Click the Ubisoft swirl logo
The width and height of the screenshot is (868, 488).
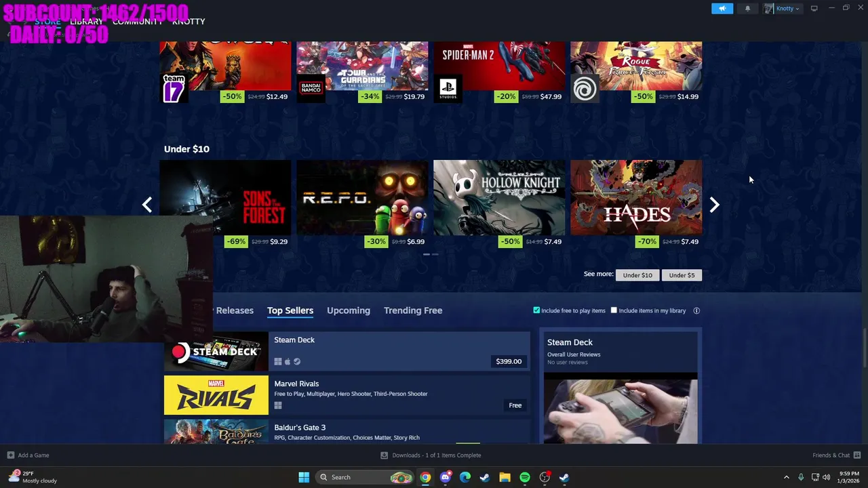585,88
